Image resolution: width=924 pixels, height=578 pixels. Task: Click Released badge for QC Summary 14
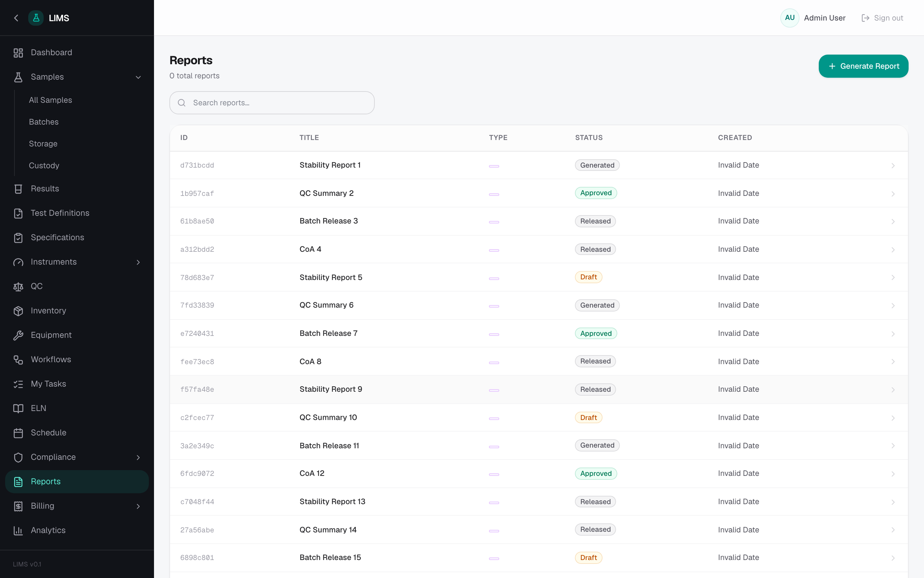coord(595,530)
